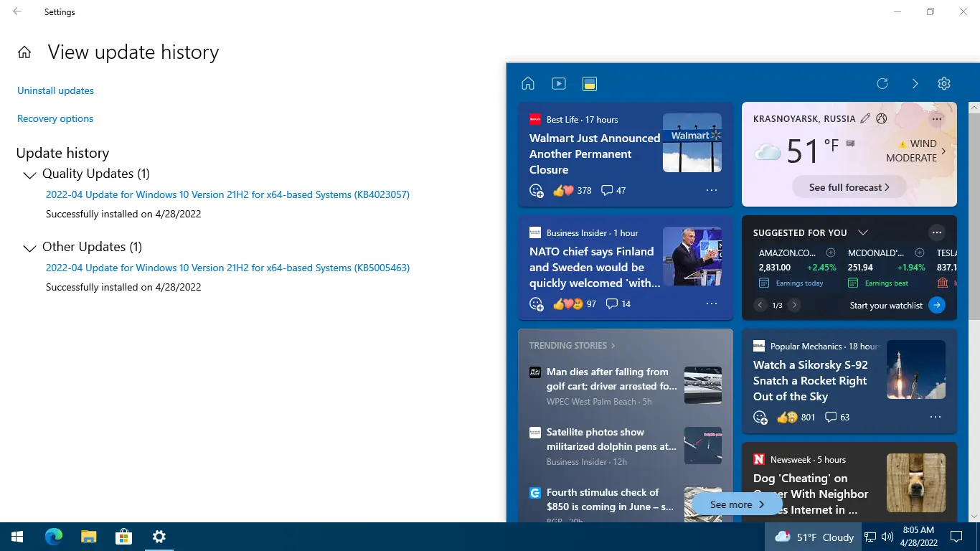React to the Sikorsky S-92 story
The width and height of the screenshot is (980, 551).
[x=760, y=417]
